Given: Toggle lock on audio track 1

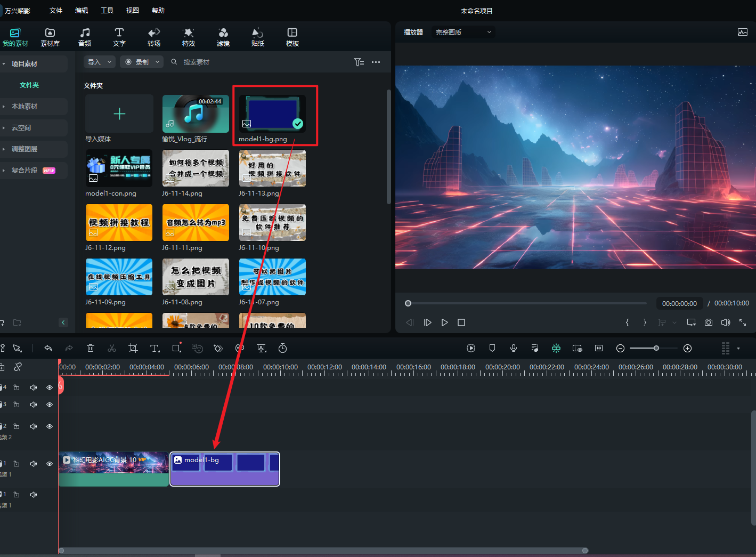Looking at the screenshot, I should pos(17,495).
